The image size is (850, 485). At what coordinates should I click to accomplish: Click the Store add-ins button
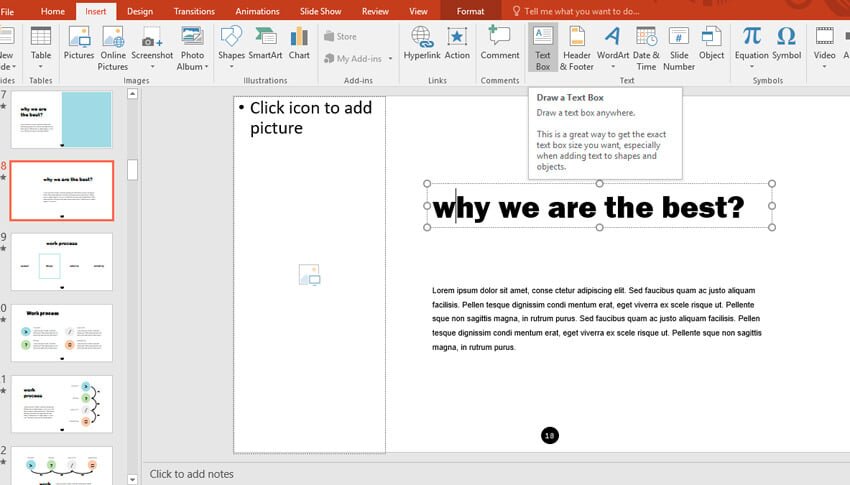pyautogui.click(x=340, y=36)
